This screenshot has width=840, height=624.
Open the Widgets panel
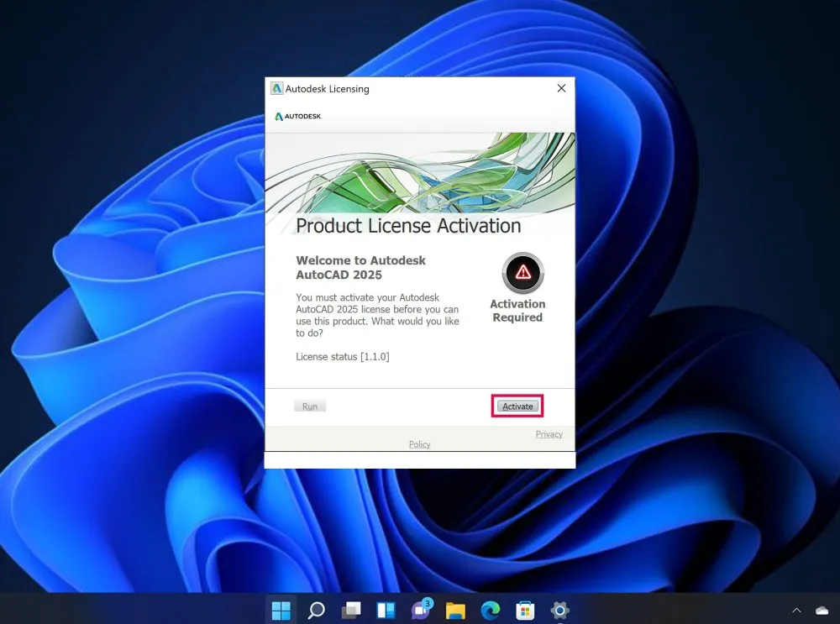point(386,610)
